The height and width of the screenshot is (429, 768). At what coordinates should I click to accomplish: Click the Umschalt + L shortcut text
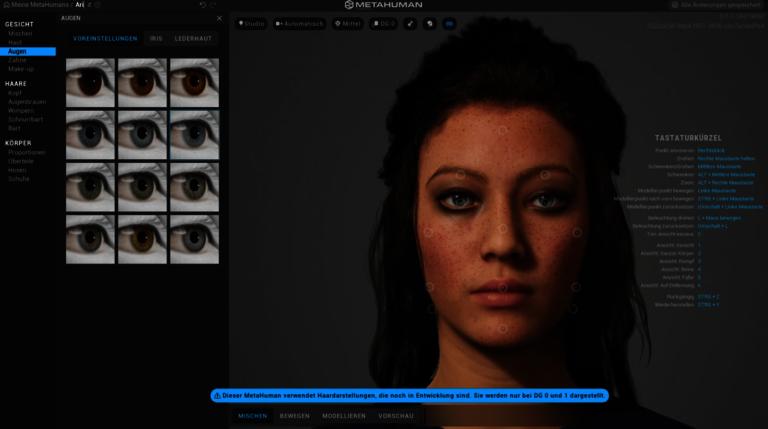pyautogui.click(x=712, y=226)
